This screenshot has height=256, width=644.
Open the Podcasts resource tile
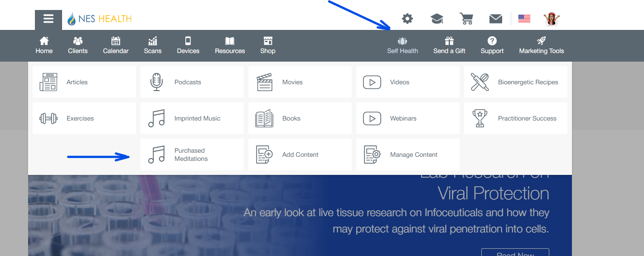pos(192,82)
